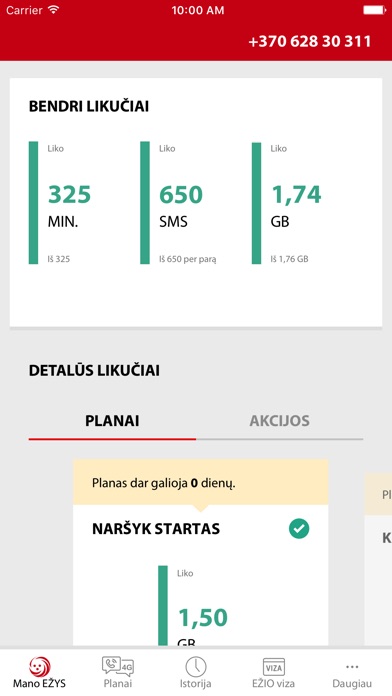Tap the Planas dar galioja notice banner
Image resolution: width=392 pixels, height=696 pixels.
point(201,482)
